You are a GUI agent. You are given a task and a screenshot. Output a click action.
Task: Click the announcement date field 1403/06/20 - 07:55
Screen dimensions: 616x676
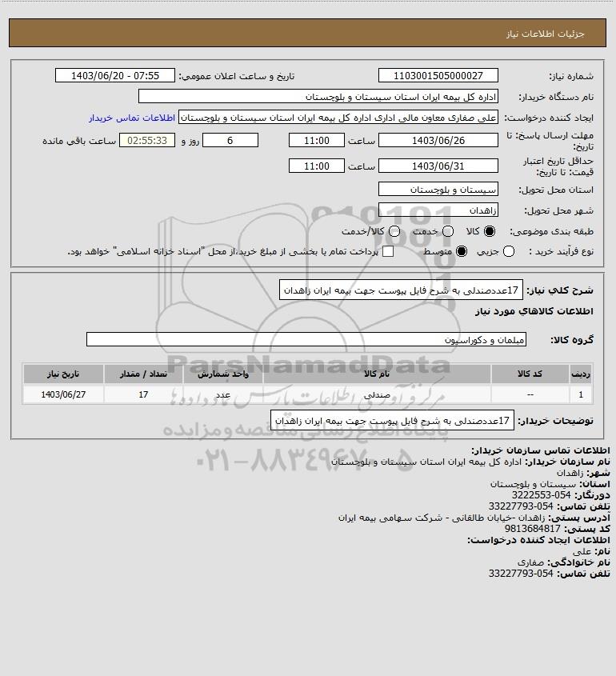[115, 75]
